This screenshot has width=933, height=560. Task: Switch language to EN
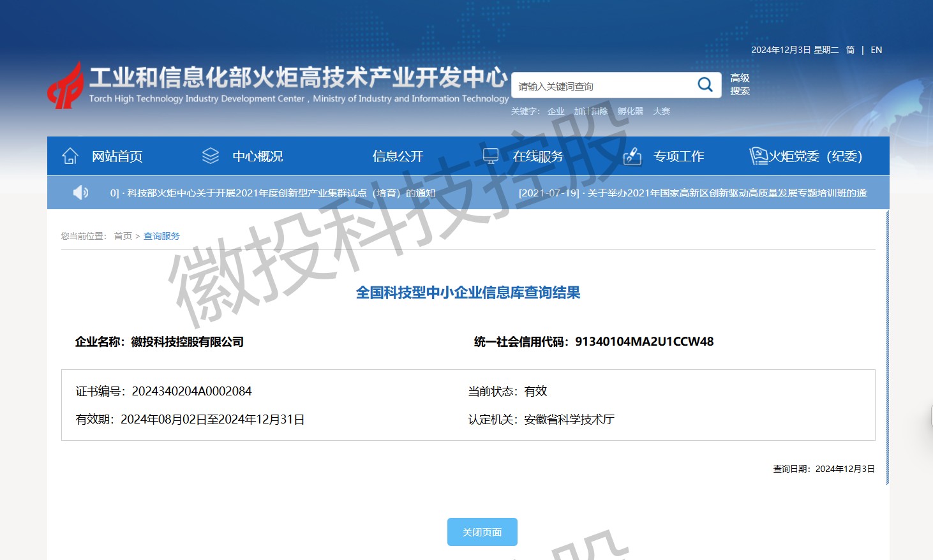pos(876,50)
